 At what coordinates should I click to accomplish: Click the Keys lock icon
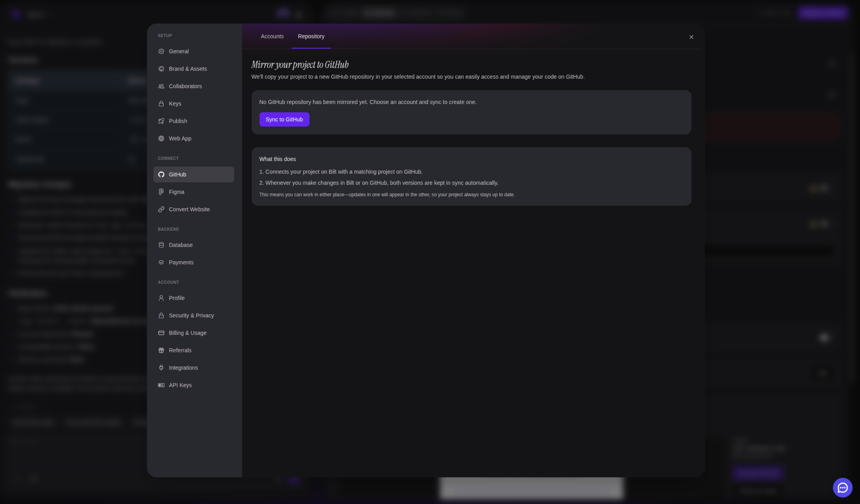pos(161,103)
